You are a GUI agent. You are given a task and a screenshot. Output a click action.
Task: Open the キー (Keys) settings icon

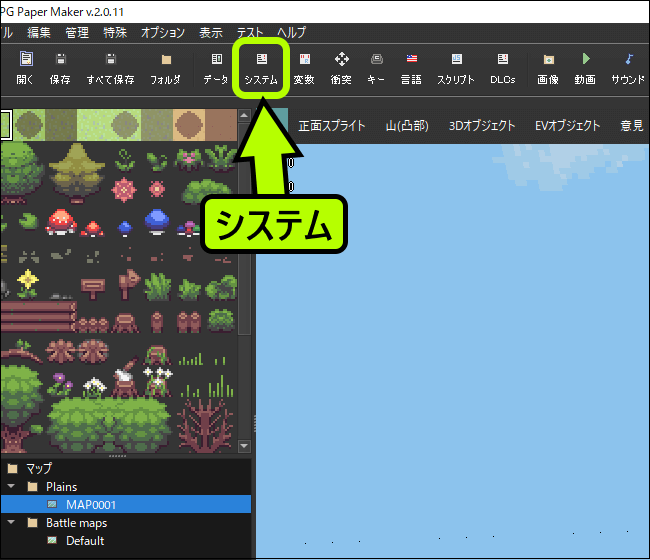coord(377,68)
